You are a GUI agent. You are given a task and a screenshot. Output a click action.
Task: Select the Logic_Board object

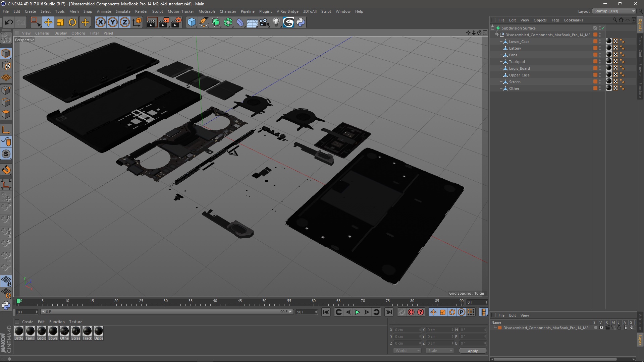click(x=519, y=68)
